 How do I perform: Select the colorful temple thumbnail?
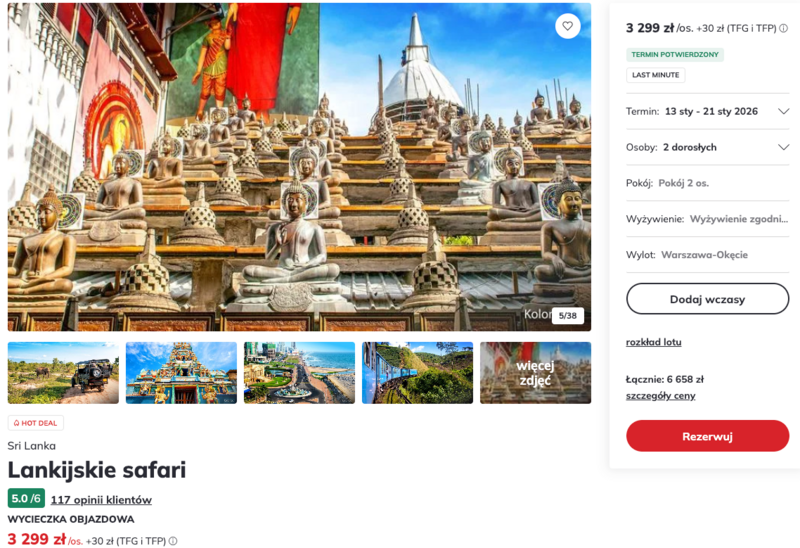point(181,373)
